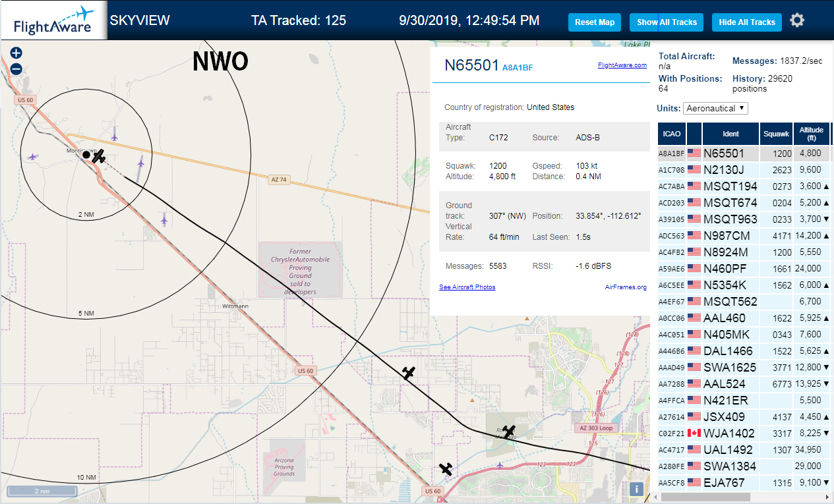The width and height of the screenshot is (834, 504).
Task: Open AirFrames.org link
Action: point(626,287)
